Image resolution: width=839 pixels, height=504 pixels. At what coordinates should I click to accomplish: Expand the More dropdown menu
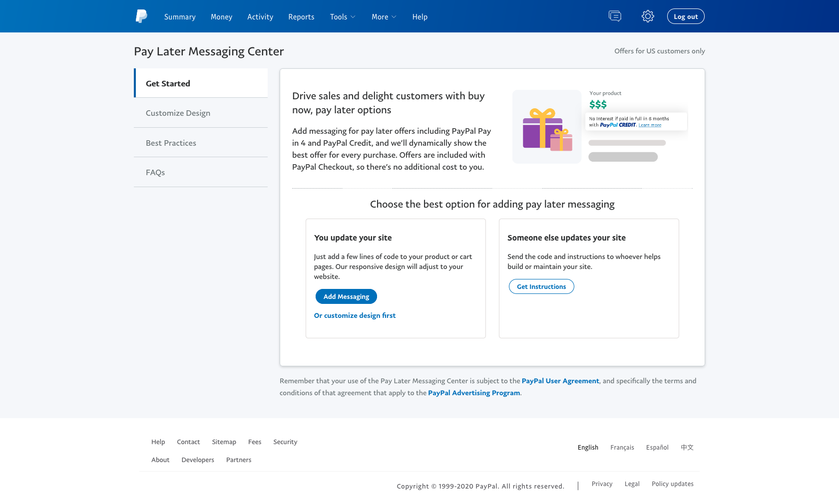pos(384,17)
